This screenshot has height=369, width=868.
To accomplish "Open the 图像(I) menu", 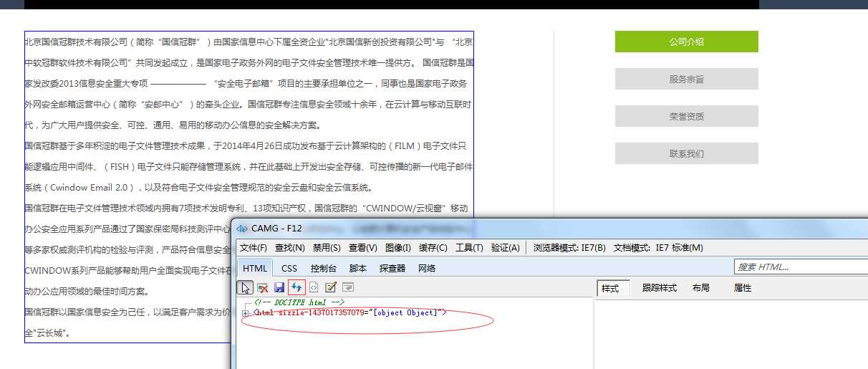I will coord(397,248).
